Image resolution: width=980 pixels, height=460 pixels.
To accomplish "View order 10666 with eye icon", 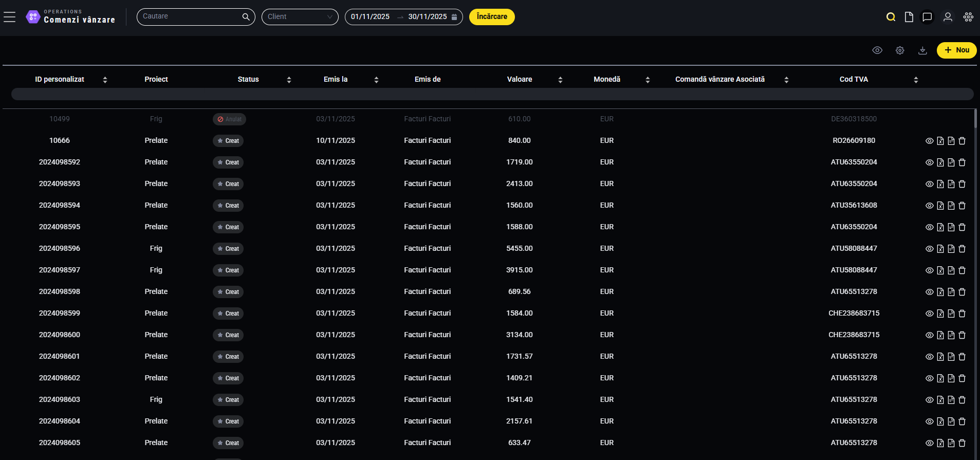I will click(929, 141).
